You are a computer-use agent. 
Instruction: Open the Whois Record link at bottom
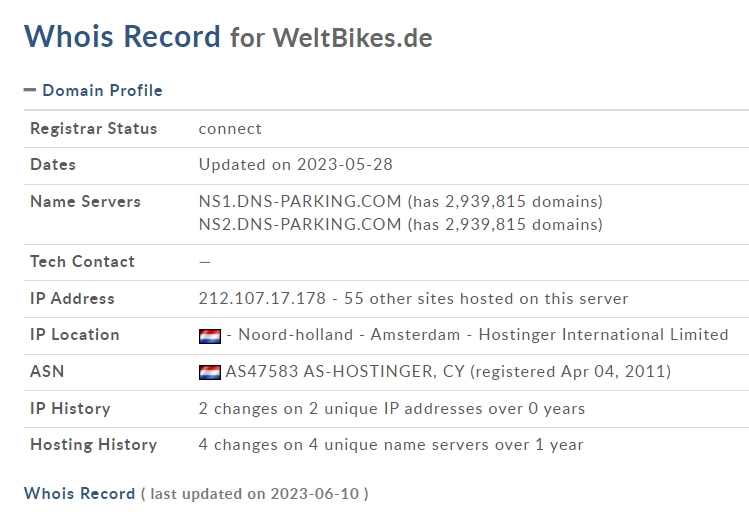tap(79, 494)
